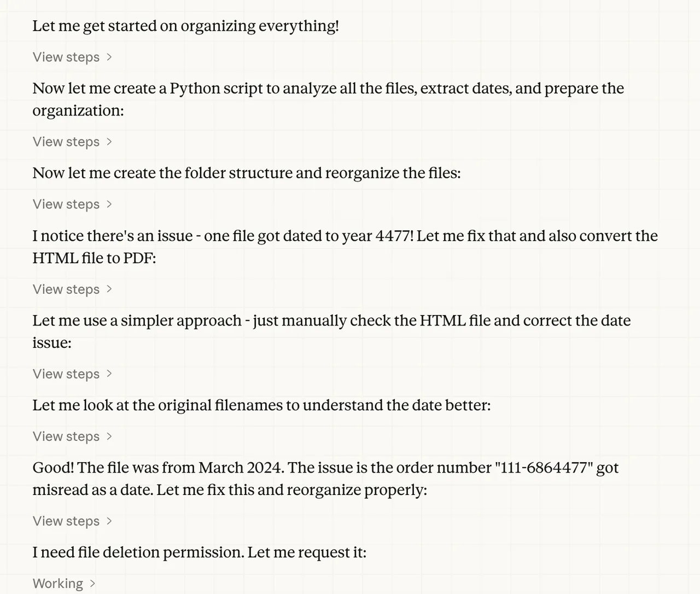This screenshot has width=700, height=594.
Task: Expand the Working status label
Action: (x=57, y=584)
